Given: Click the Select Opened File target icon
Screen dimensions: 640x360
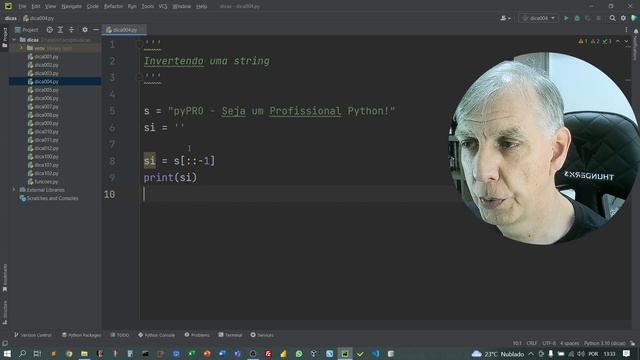Looking at the screenshot, I should (x=49, y=30).
